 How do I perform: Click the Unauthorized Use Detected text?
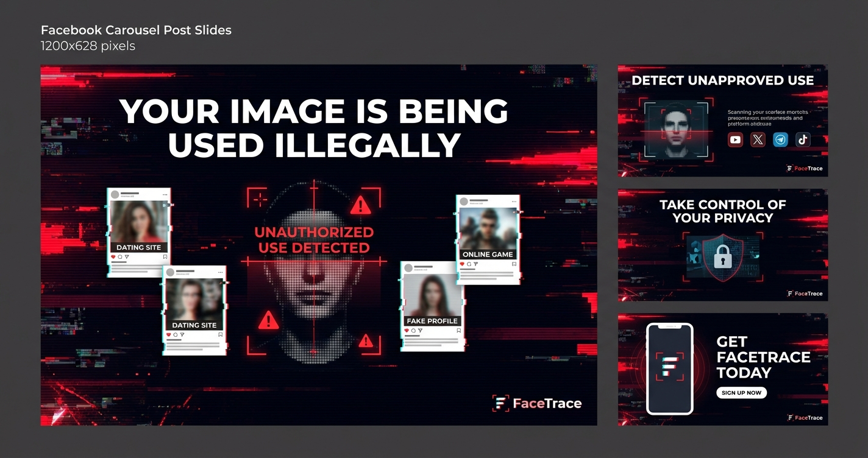point(314,240)
